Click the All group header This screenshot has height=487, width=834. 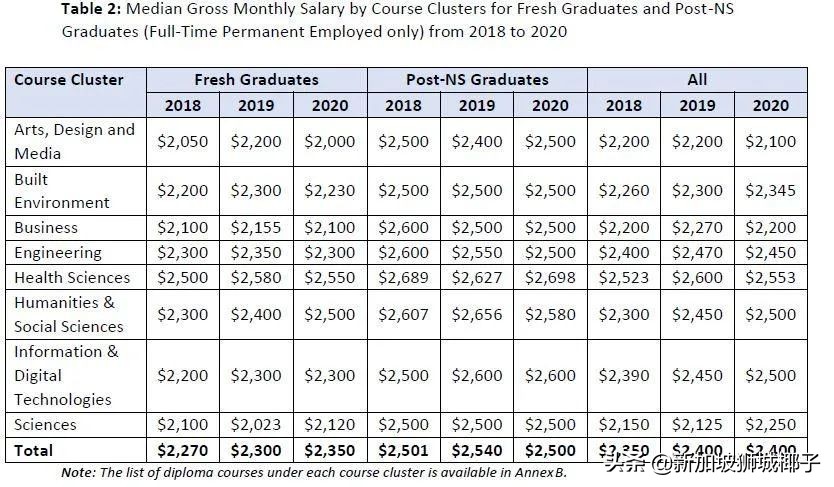click(697, 80)
